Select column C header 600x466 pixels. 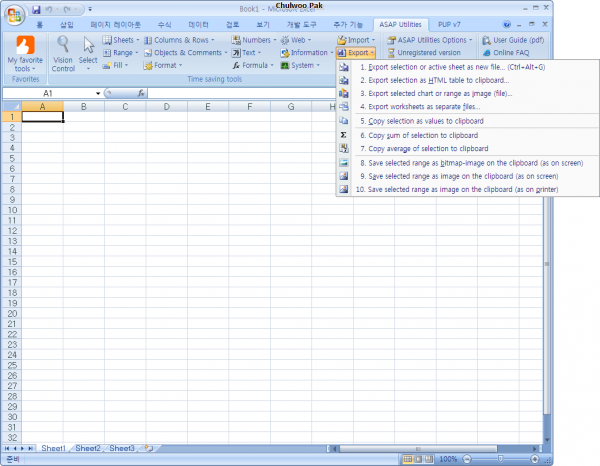(x=125, y=106)
